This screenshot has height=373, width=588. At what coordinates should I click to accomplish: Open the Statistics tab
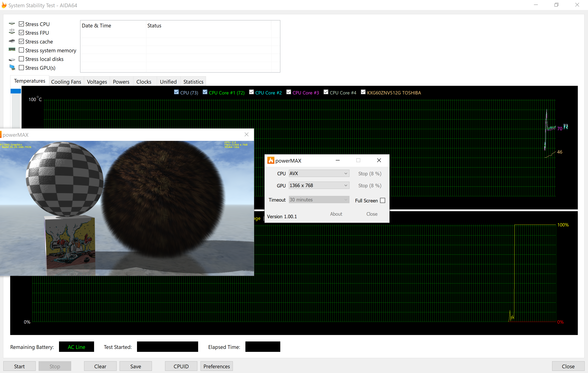pyautogui.click(x=193, y=82)
